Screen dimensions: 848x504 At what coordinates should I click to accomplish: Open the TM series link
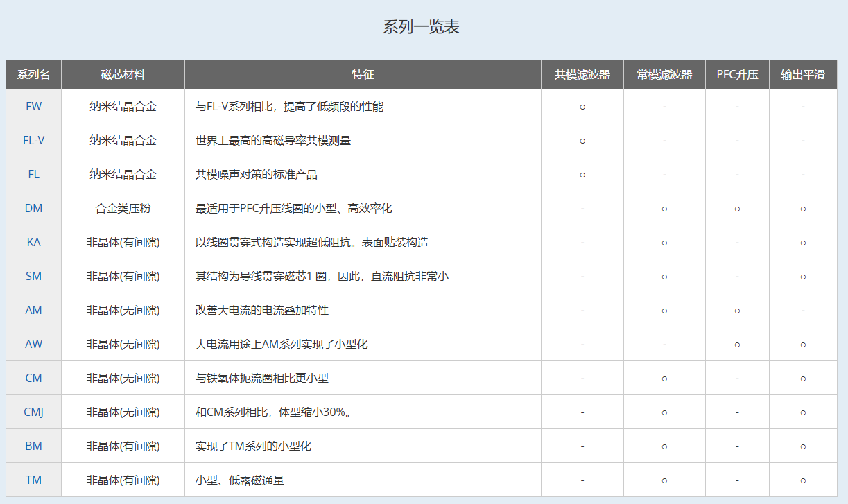[33, 480]
